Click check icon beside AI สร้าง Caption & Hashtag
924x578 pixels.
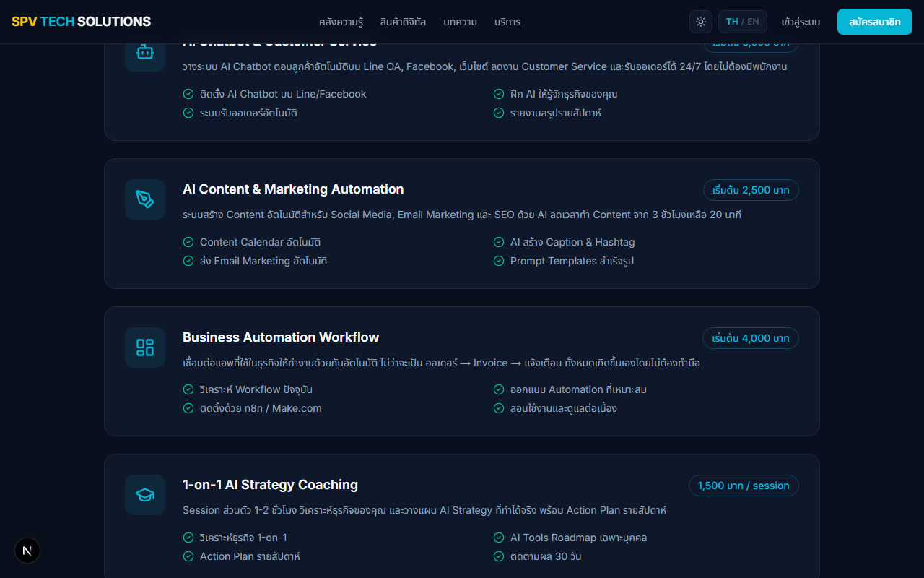(x=499, y=242)
